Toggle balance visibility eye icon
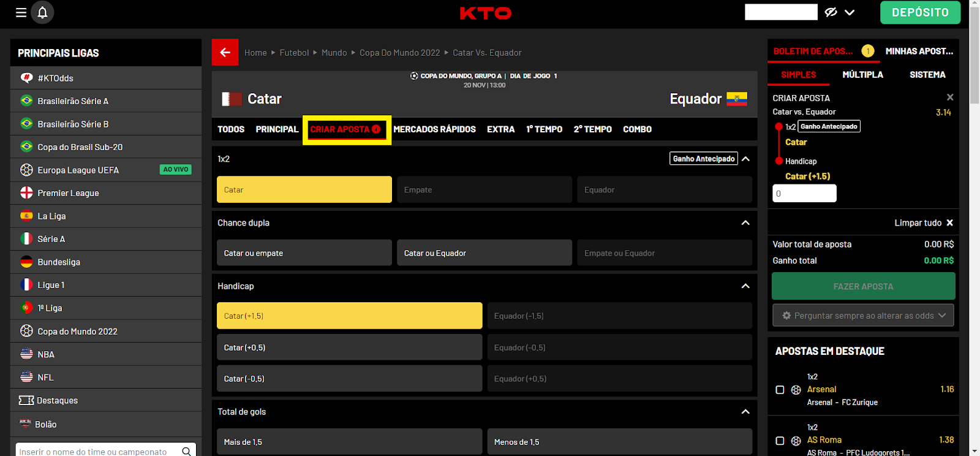This screenshot has width=980, height=456. [x=831, y=12]
